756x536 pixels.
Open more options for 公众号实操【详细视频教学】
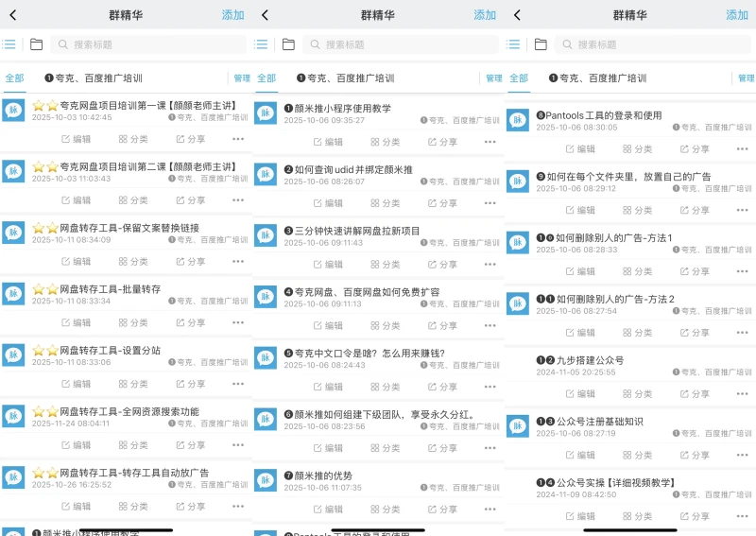(742, 516)
